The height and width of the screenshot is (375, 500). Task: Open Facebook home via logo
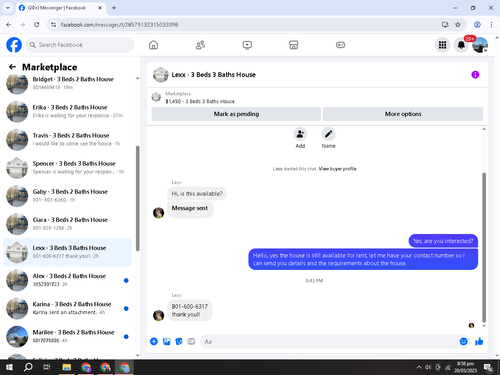14,45
